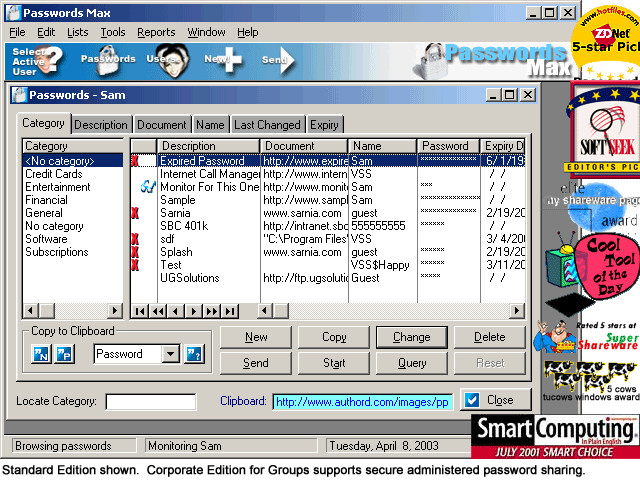Switch to the Name tab
The height and width of the screenshot is (480, 640).
(x=210, y=124)
